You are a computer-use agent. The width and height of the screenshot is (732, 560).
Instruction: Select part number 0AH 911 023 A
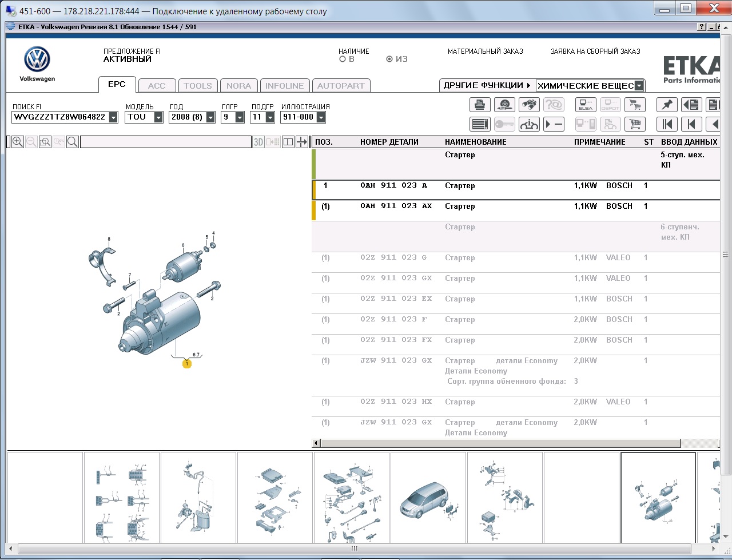(394, 185)
